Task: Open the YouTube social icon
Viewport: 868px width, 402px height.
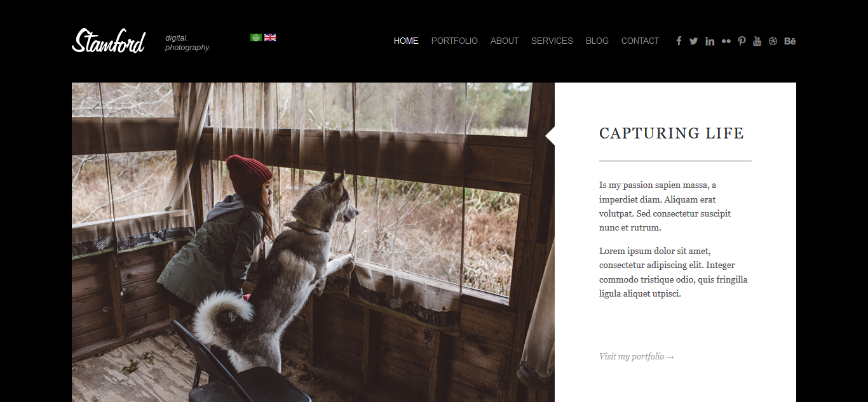Action: tap(757, 41)
